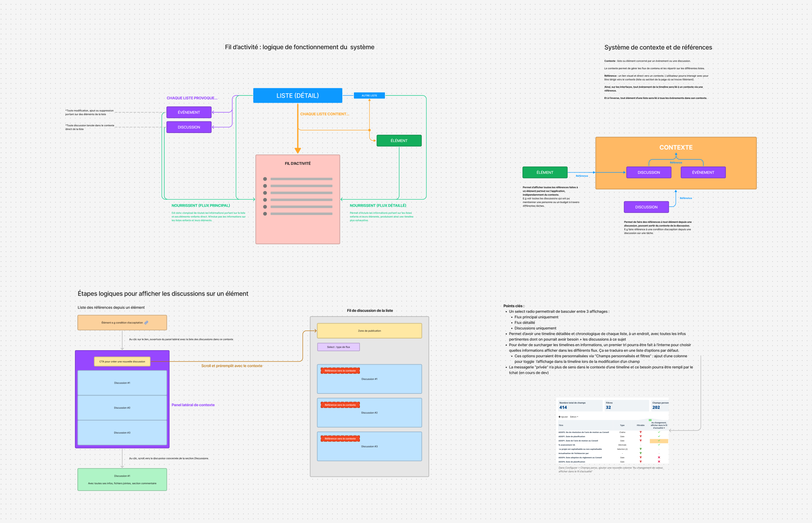Click the plus Ajouter button in the table screenshot

point(563,417)
